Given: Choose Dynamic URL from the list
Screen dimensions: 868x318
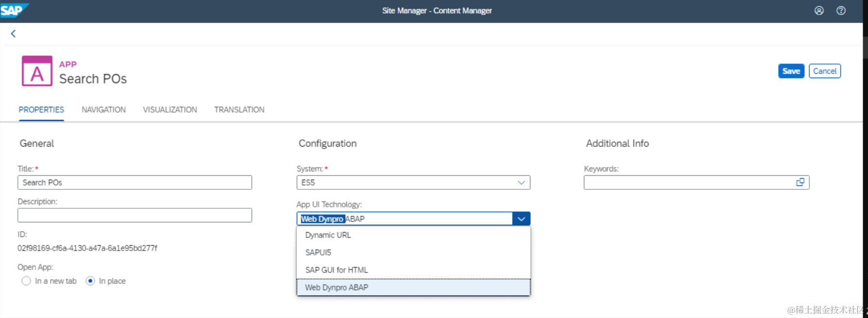Looking at the screenshot, I should [x=328, y=235].
